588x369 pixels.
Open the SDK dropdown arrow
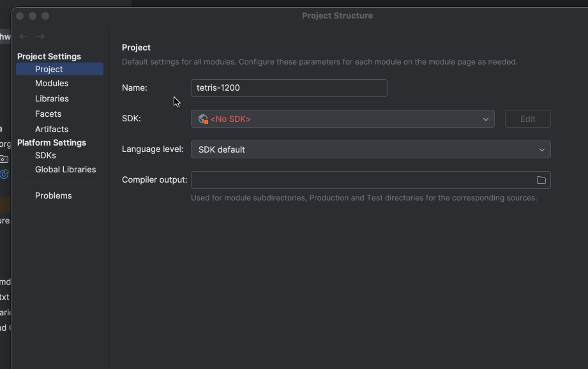click(485, 119)
